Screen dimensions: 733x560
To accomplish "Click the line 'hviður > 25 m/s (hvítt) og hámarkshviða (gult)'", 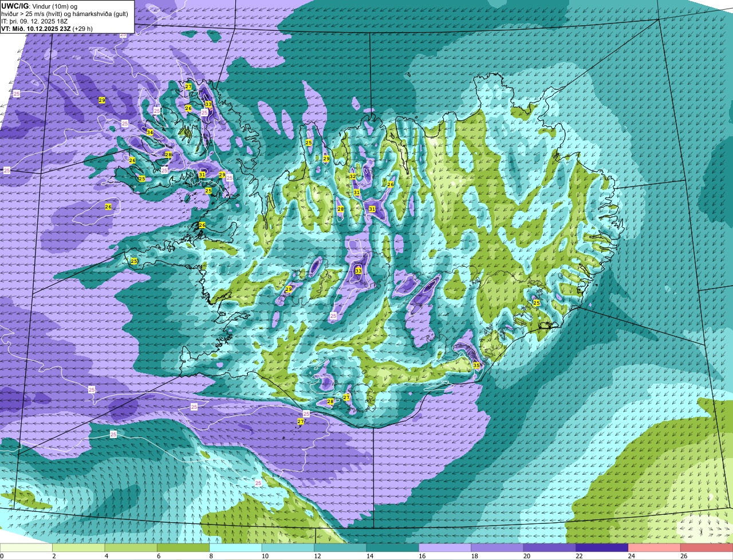I will [x=65, y=14].
